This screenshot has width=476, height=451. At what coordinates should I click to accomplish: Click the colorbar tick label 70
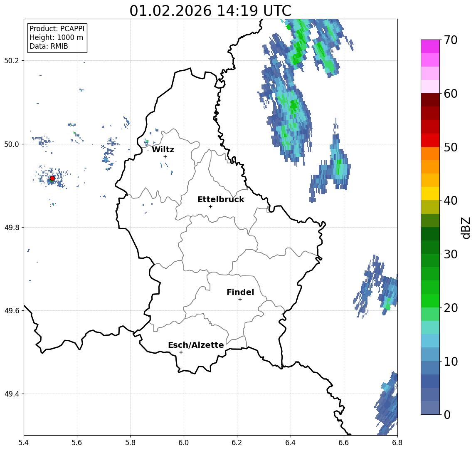451,40
